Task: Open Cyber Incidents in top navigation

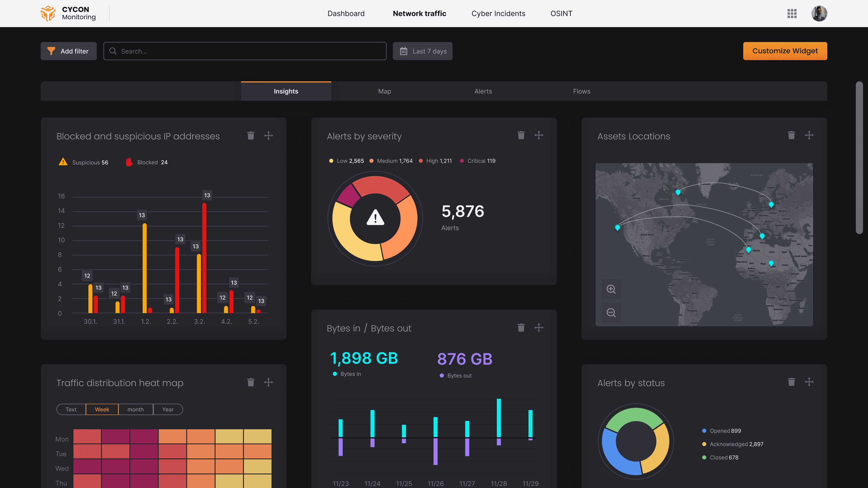Action: [498, 14]
